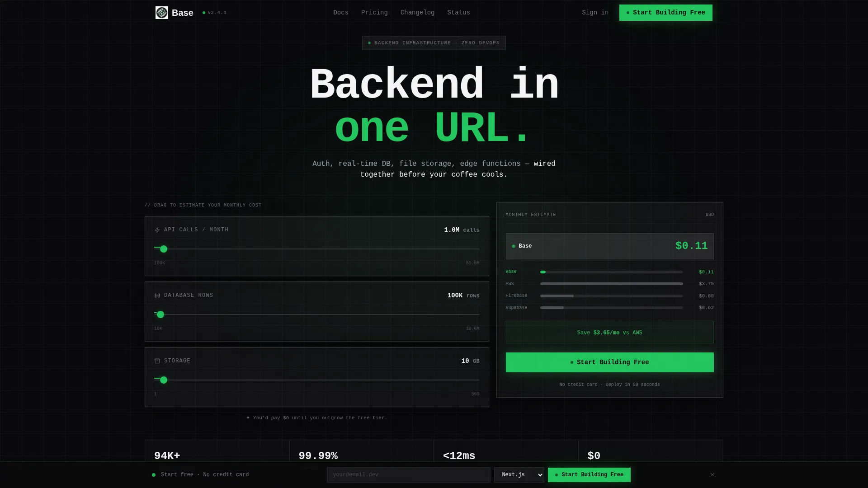Click Start Building Free in header

[x=665, y=13]
